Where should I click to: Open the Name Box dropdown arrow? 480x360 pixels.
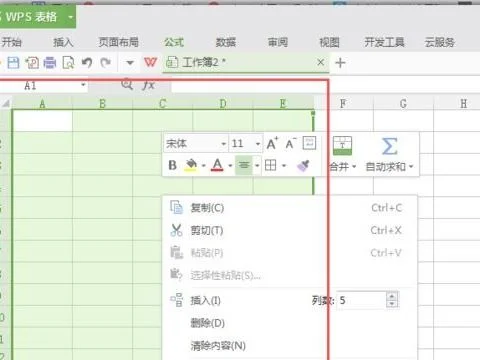83,85
